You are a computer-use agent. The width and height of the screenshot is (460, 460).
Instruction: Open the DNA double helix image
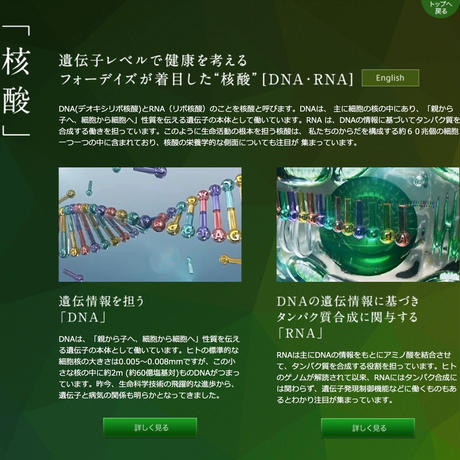(x=150, y=224)
